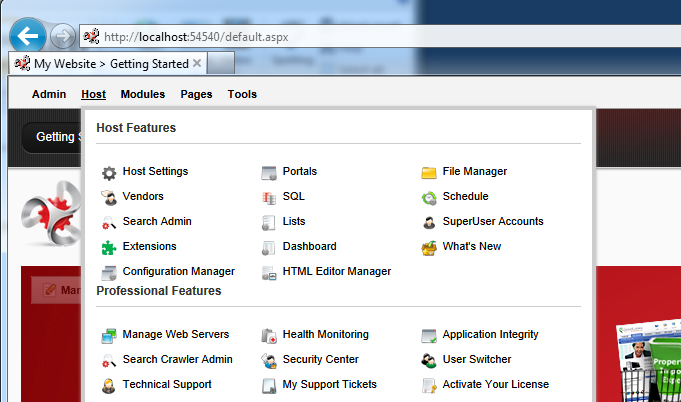The width and height of the screenshot is (681, 402).
Task: Open the HTML Editor Manager link
Action: (337, 271)
